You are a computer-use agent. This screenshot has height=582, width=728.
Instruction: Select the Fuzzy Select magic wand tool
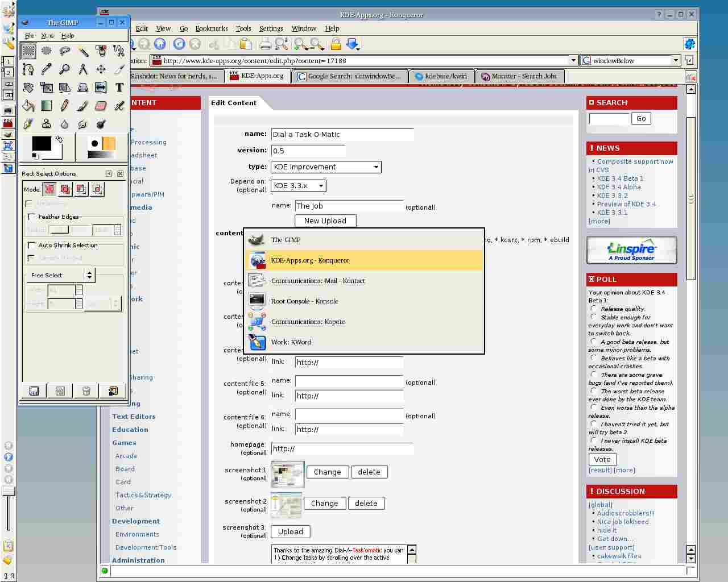[x=83, y=51]
